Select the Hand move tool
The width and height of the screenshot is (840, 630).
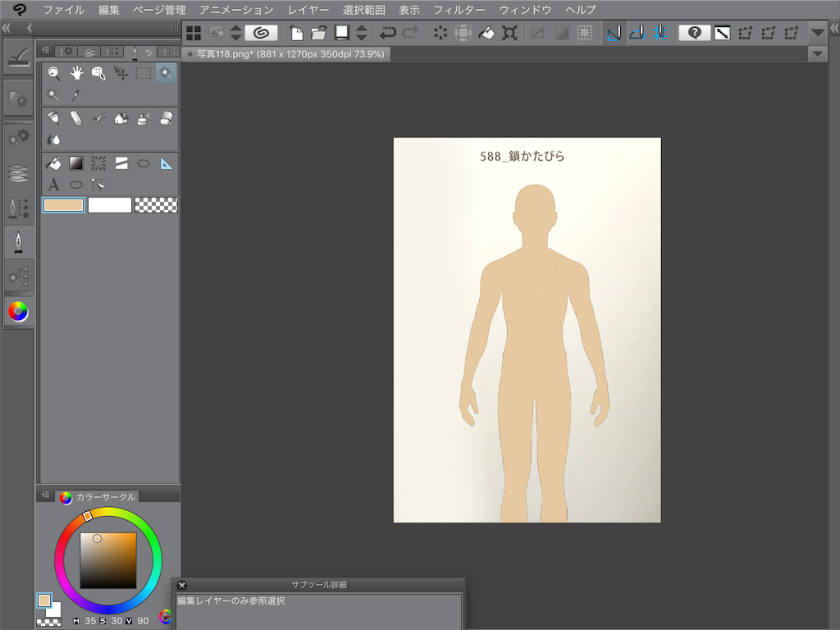pos(76,73)
